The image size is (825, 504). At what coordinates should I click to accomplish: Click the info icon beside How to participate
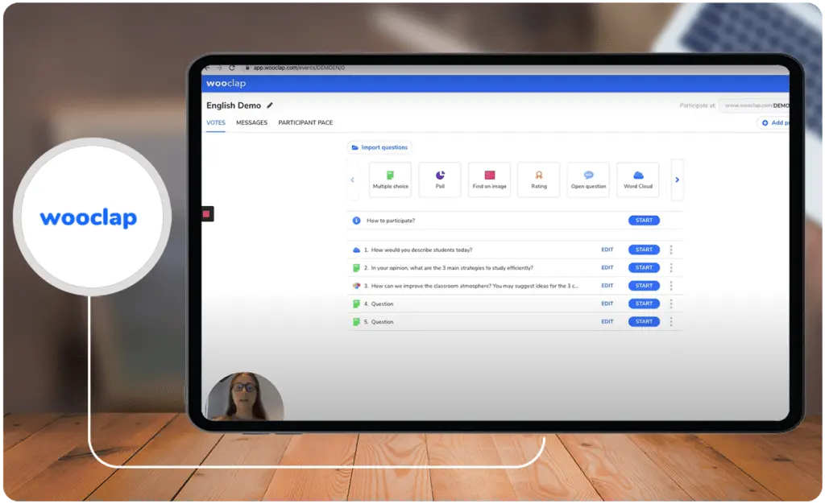tap(356, 221)
